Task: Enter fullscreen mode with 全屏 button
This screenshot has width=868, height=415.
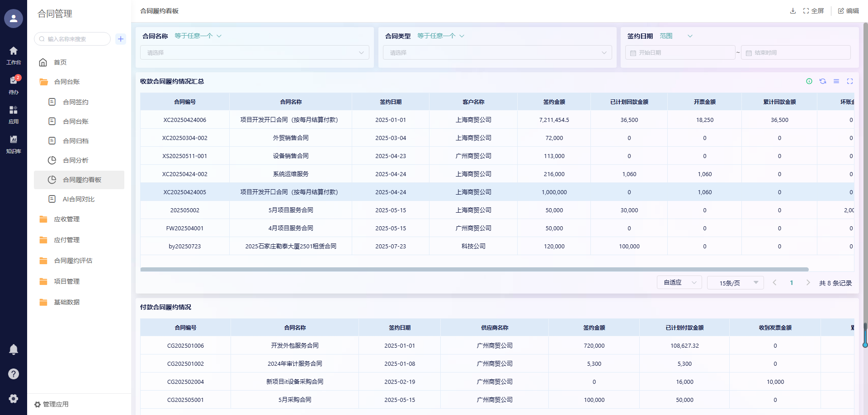Action: coord(813,11)
